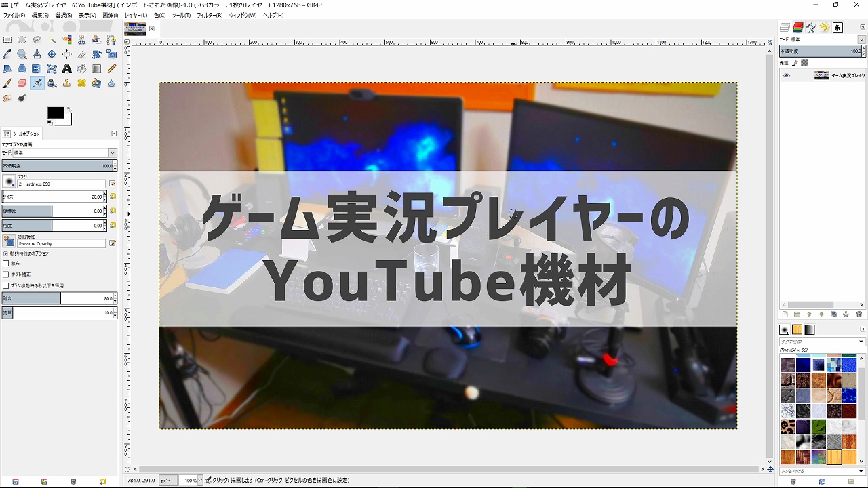The image size is (868, 488).
Task: Open the layers dock configure menu arrow
Action: pos(863,27)
